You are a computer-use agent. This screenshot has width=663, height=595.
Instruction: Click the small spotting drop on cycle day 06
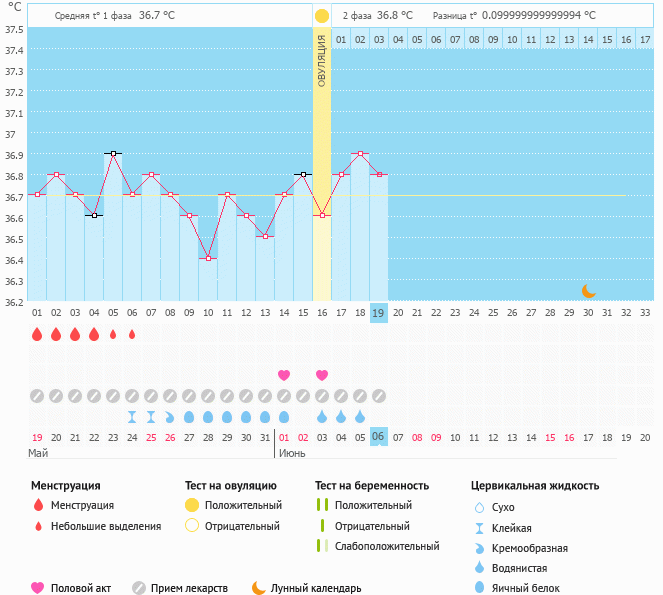click(132, 334)
